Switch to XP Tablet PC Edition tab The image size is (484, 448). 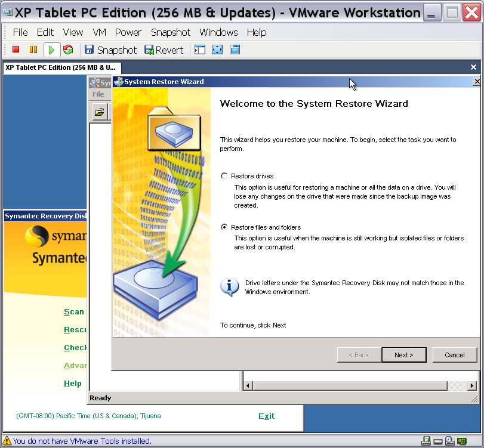[61, 67]
